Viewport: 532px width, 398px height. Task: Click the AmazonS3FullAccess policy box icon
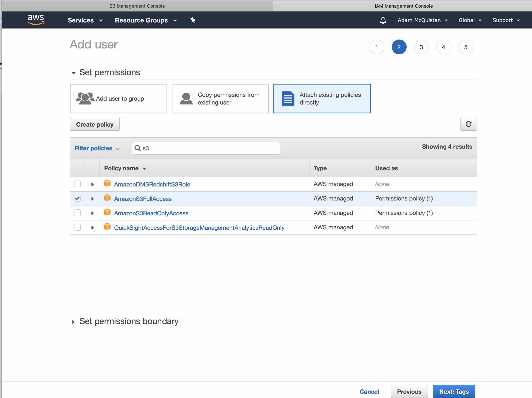coord(107,198)
